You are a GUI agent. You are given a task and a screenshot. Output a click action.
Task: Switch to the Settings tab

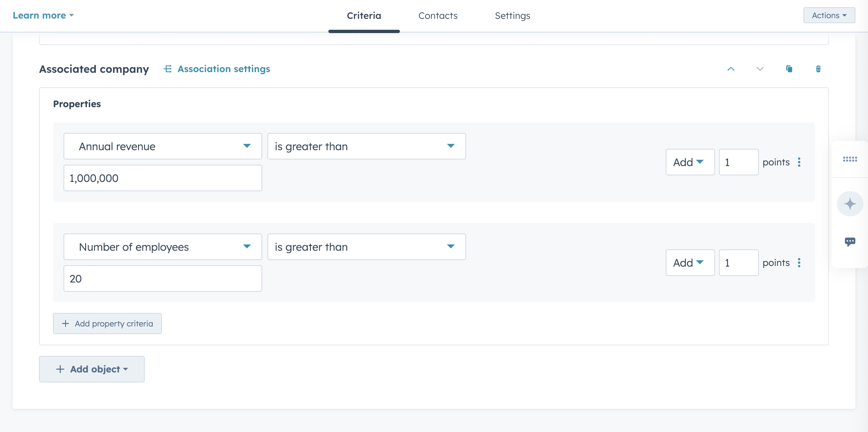click(512, 16)
